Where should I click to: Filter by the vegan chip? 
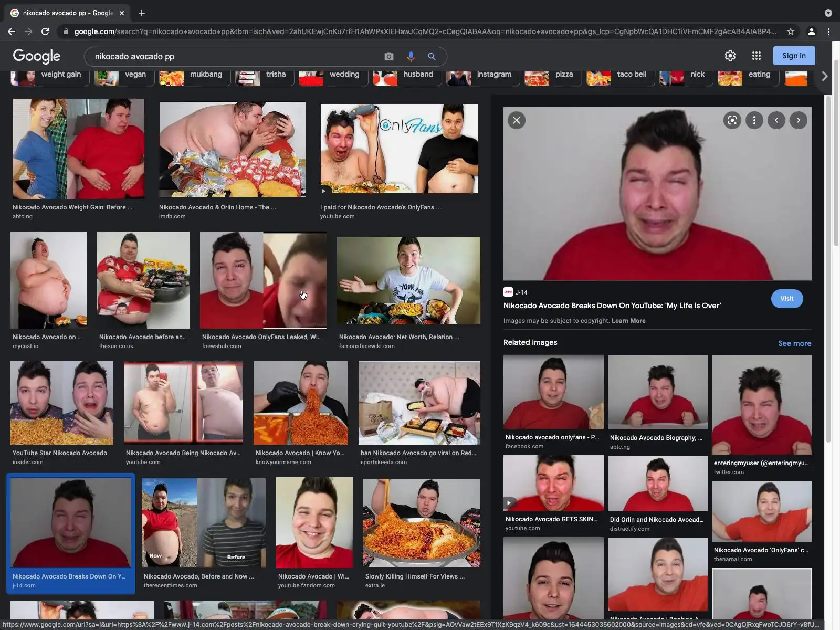click(124, 77)
